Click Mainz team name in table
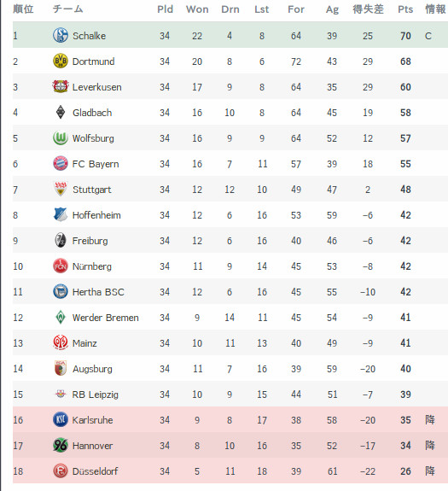The width and height of the screenshot is (448, 491). (x=84, y=343)
